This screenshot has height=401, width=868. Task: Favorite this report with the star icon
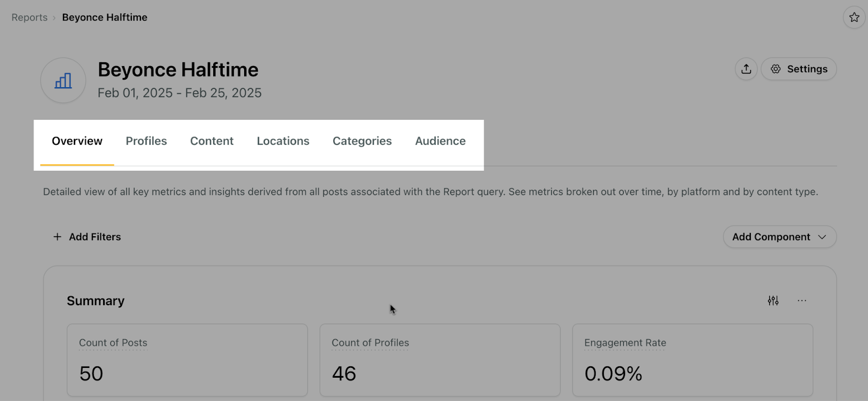854,17
